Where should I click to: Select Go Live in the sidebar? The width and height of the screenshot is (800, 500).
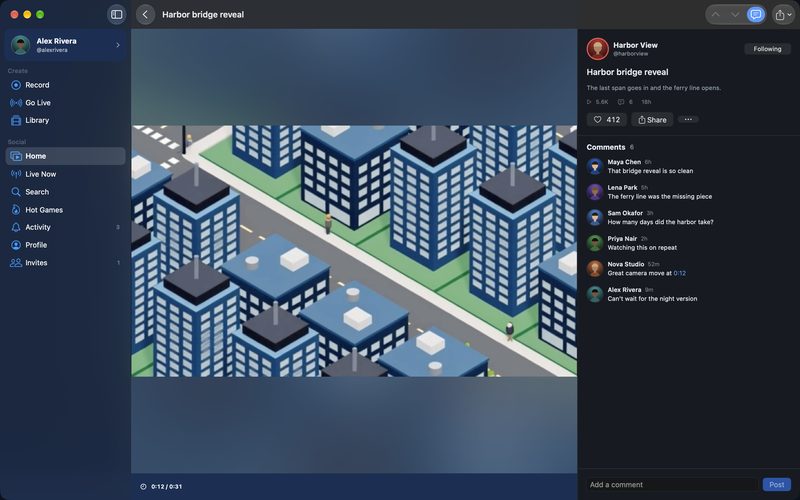(66, 103)
